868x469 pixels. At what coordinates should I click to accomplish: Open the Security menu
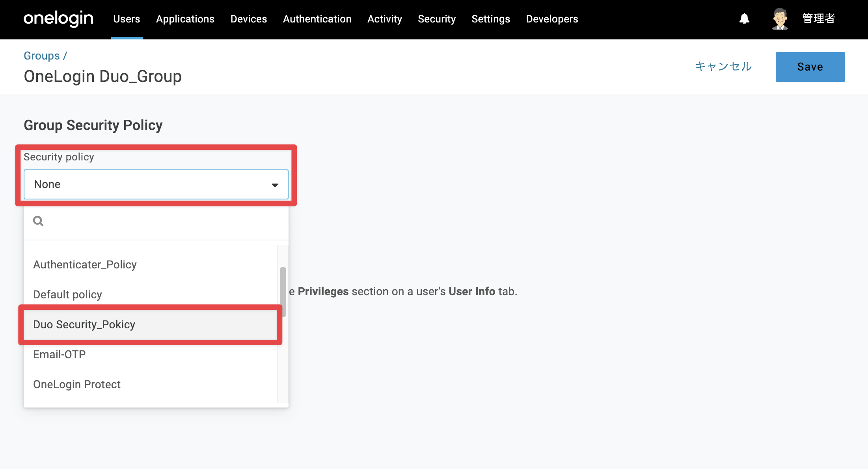point(437,19)
